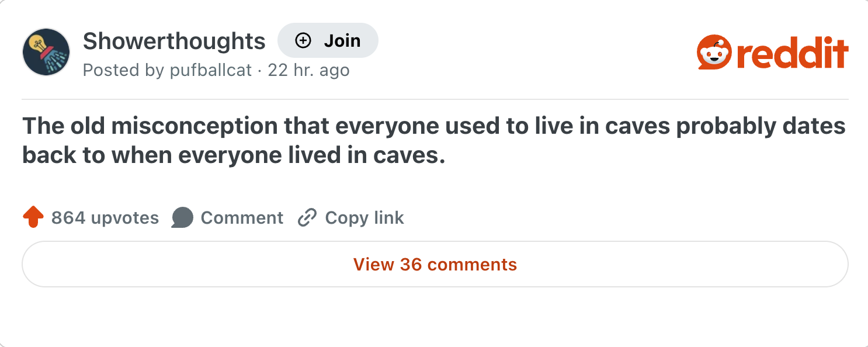Click the chain link icon
Viewport: 868px width, 347px height.
307,218
